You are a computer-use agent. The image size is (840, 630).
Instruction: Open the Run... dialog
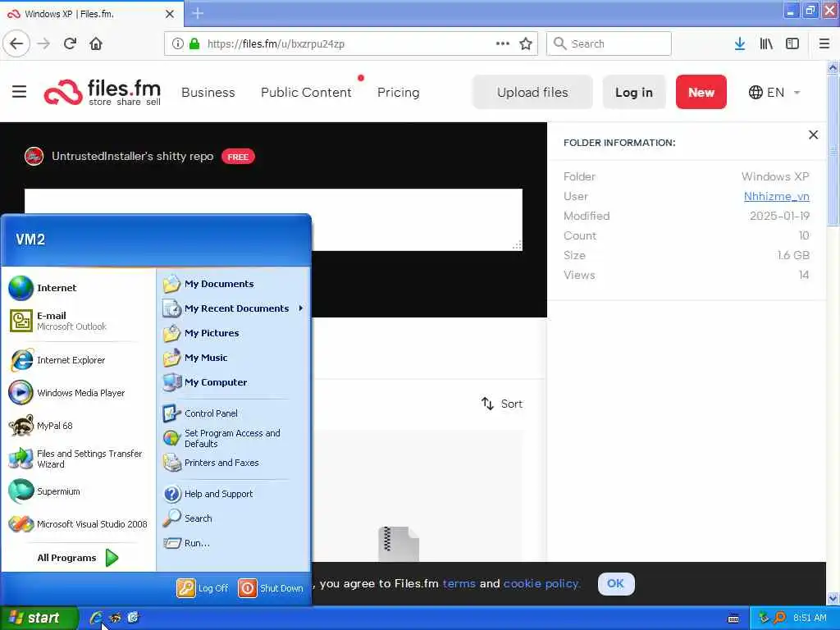(186, 543)
